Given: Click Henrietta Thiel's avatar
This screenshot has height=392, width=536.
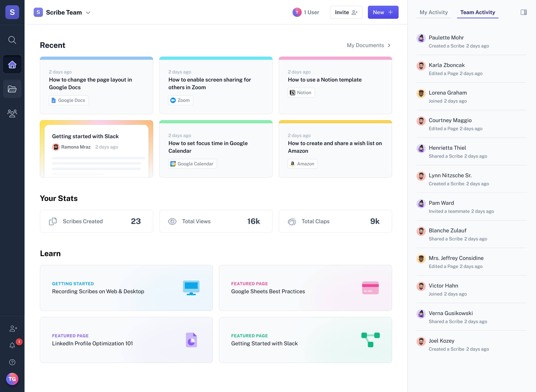Looking at the screenshot, I should 421,149.
